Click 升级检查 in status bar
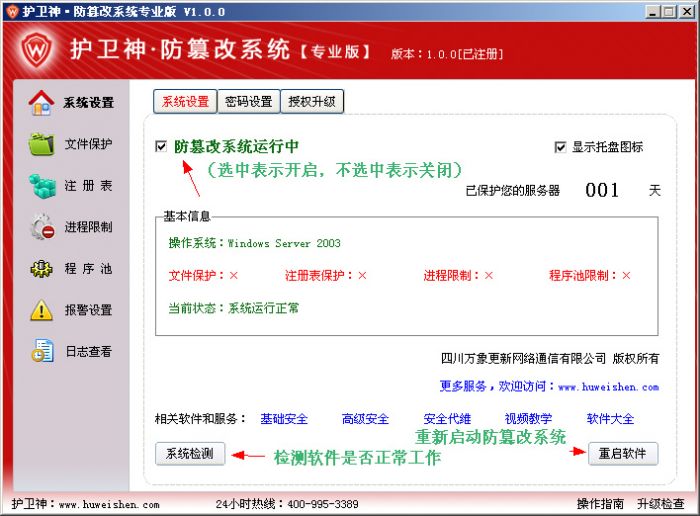The height and width of the screenshot is (516, 700). [x=661, y=504]
